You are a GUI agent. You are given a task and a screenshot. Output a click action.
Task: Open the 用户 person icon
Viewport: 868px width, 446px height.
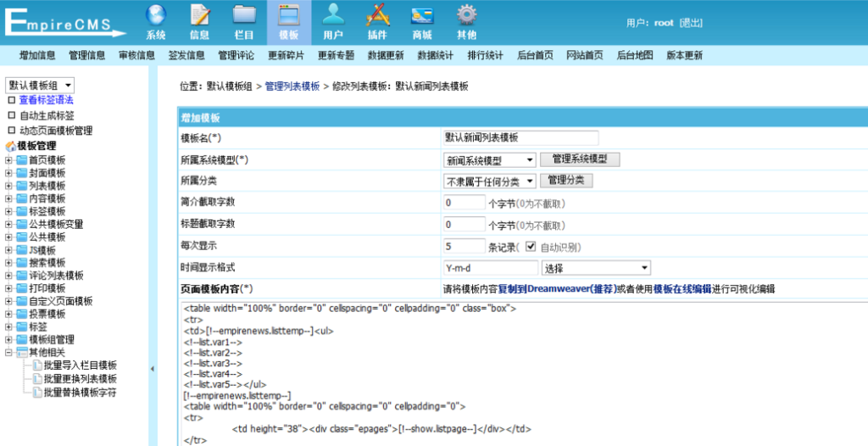[333, 16]
